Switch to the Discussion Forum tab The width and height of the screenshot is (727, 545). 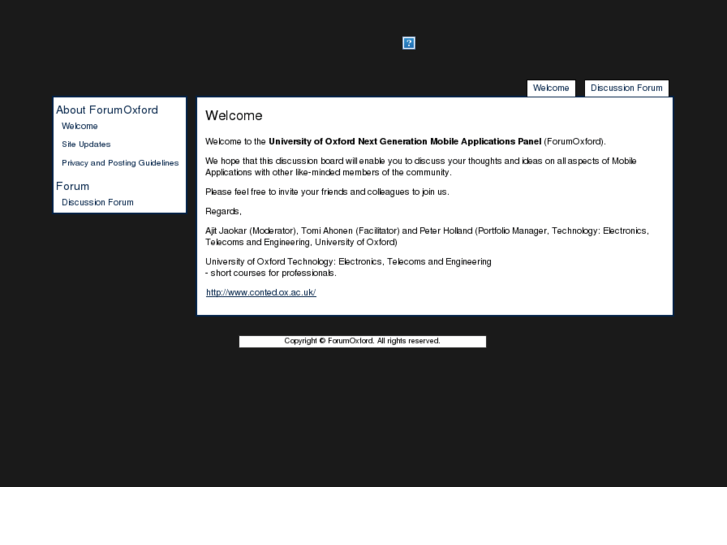(x=626, y=88)
